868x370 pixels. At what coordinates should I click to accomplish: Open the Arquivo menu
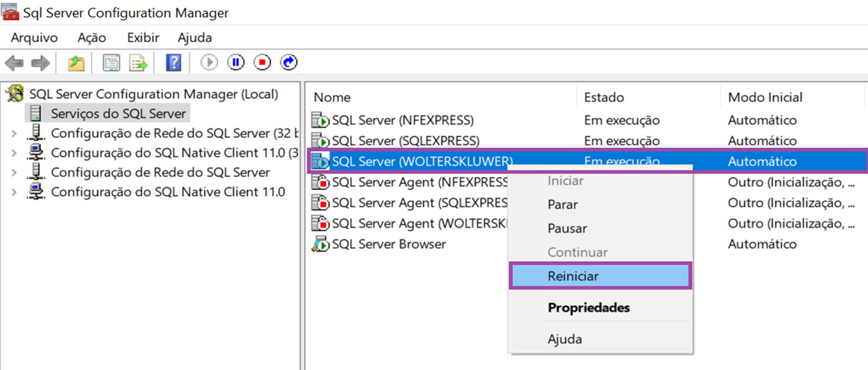point(35,38)
